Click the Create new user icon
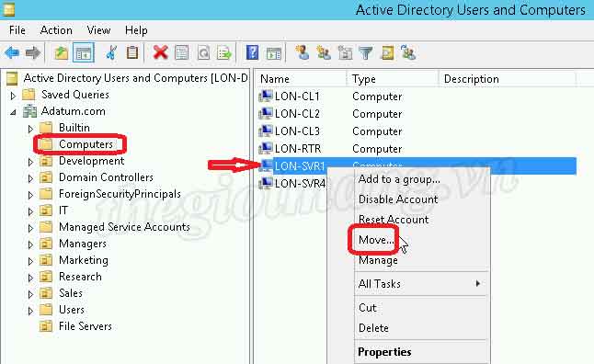The height and width of the screenshot is (364, 594). (x=303, y=52)
